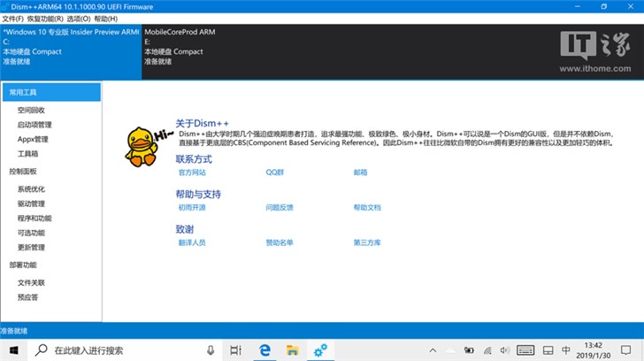This screenshot has height=361, width=644.
Task: Open the Action Center notification icon
Action: point(626,349)
